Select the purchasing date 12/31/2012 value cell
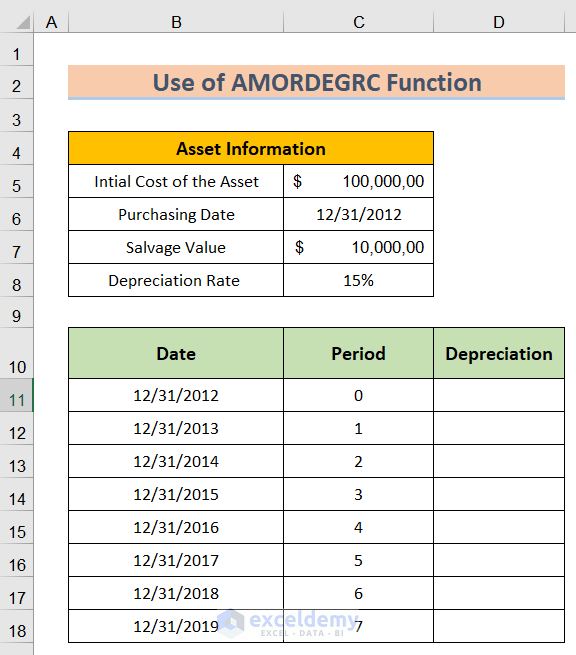576x655 pixels. click(x=358, y=214)
